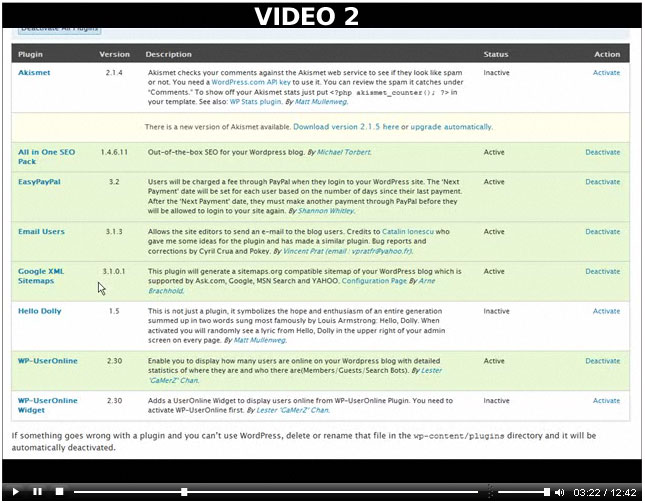The image size is (645, 503).
Task: Open the WP Stats plugin link
Action: click(255, 102)
